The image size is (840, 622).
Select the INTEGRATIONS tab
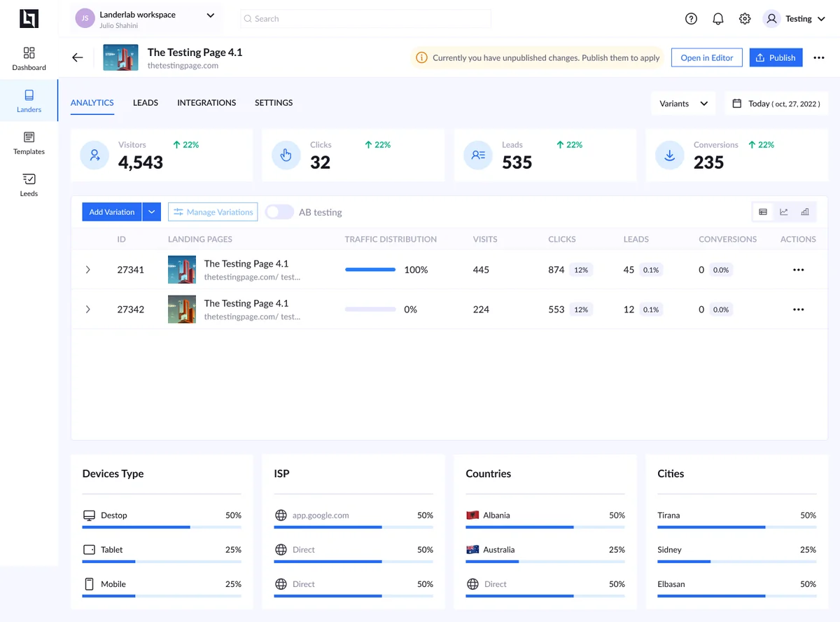(206, 103)
